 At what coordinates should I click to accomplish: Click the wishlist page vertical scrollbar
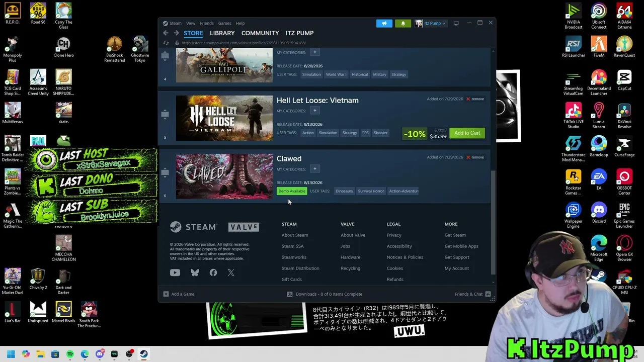click(493, 221)
